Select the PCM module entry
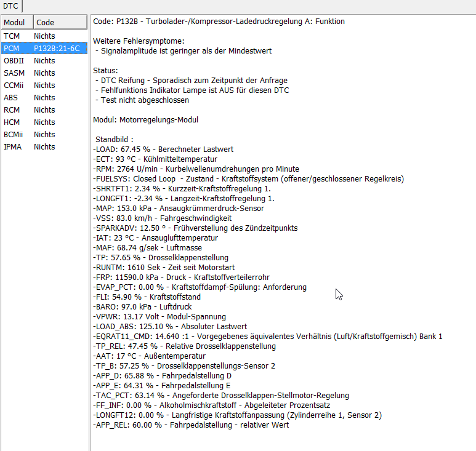The height and width of the screenshot is (451, 476). tap(12, 49)
